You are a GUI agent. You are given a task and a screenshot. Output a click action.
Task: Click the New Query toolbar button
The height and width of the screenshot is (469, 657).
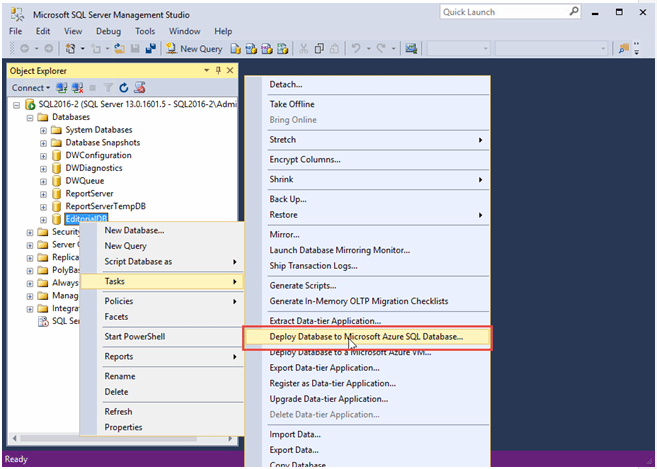194,49
